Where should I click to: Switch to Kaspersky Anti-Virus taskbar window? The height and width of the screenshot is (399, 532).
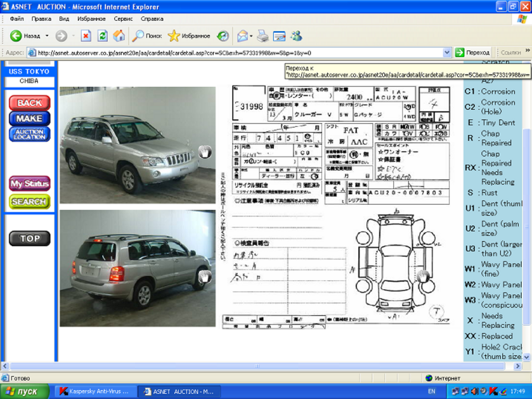click(94, 391)
